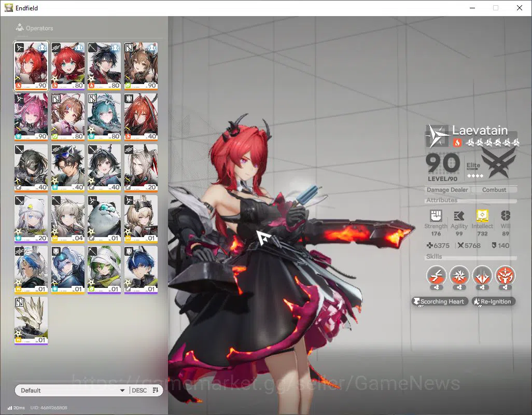Click the 20ms network latency indicator
Screen dimensions: 532x415
[16, 408]
